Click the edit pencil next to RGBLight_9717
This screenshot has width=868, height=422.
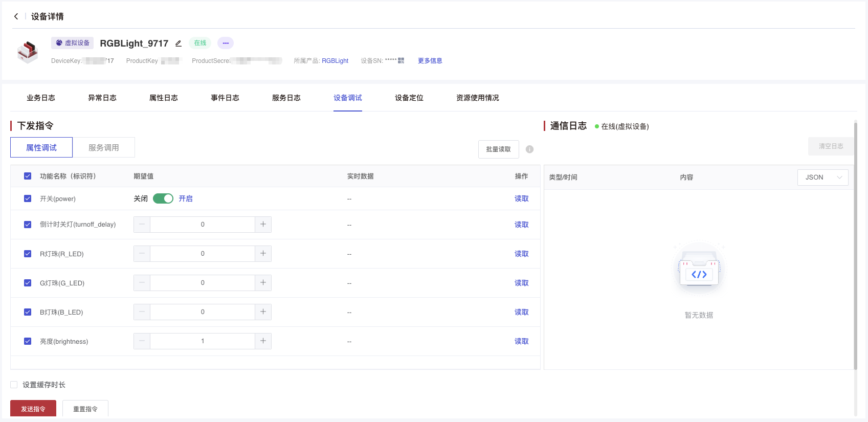tap(179, 43)
